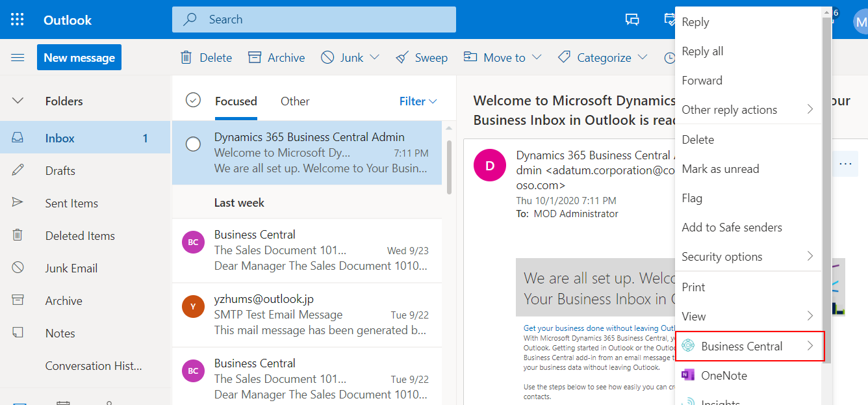Open your MOD Administrator profile avatar
Viewport: 868px width, 405px height.
click(861, 22)
